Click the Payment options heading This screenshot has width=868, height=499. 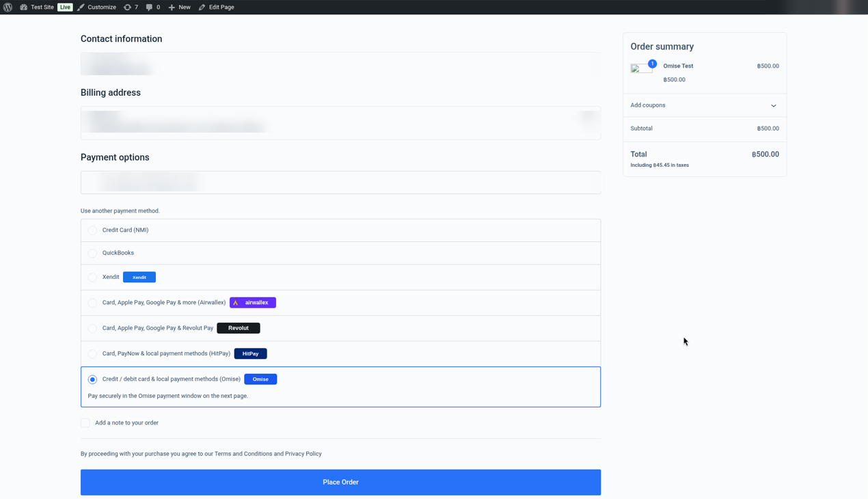click(115, 157)
